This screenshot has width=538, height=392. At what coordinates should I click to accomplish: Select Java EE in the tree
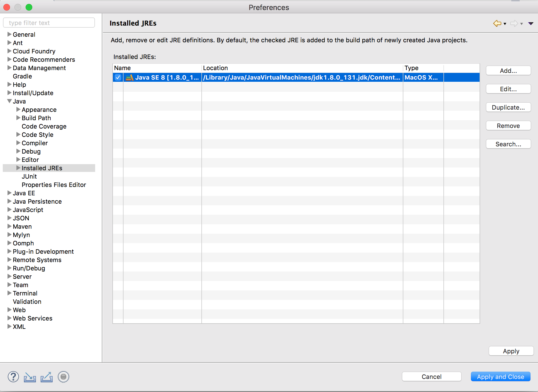tap(24, 193)
